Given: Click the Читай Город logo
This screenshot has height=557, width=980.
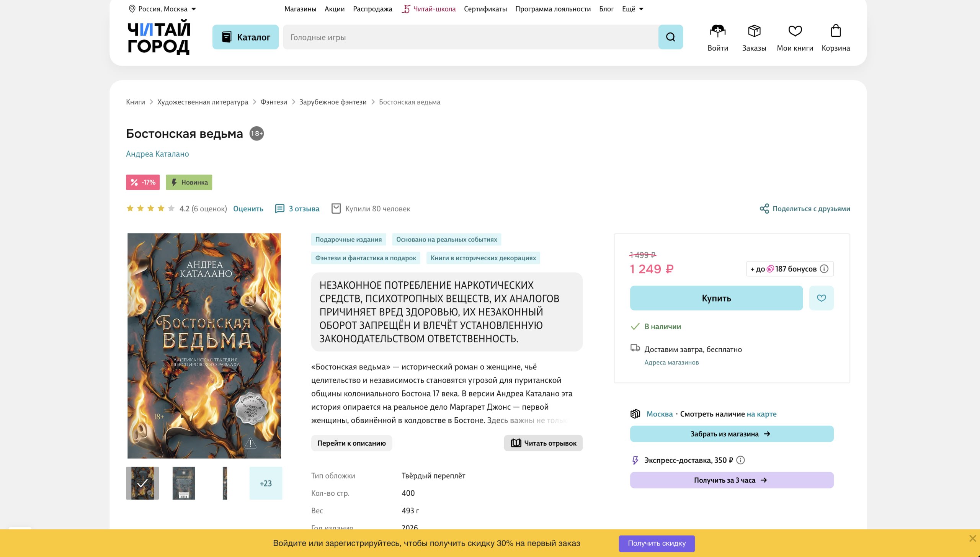Looking at the screenshot, I should tap(158, 37).
